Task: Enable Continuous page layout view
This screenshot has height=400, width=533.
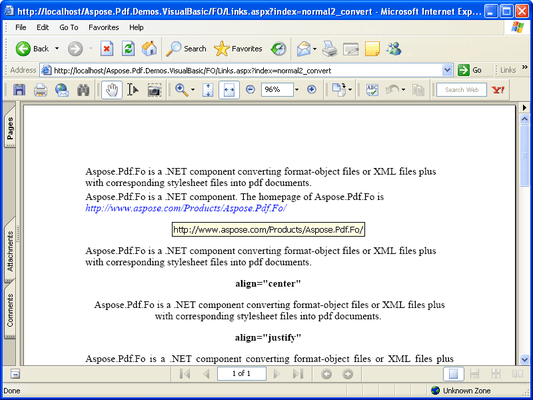Action: (x=475, y=374)
